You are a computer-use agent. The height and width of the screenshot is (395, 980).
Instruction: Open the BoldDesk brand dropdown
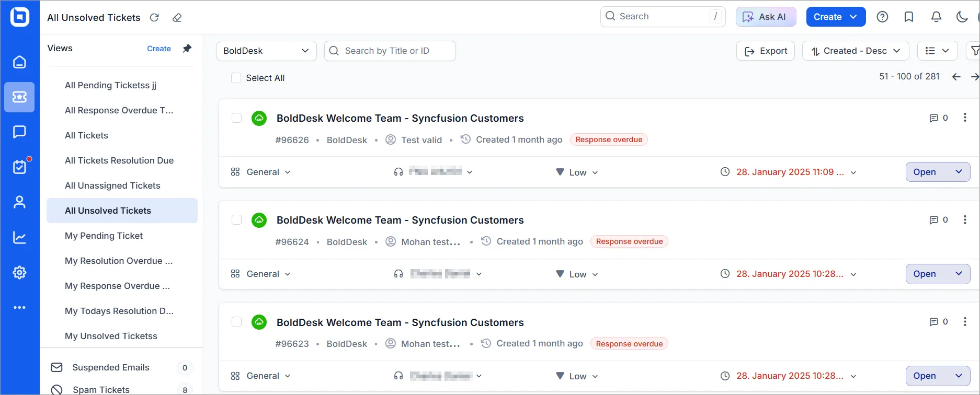(x=267, y=51)
